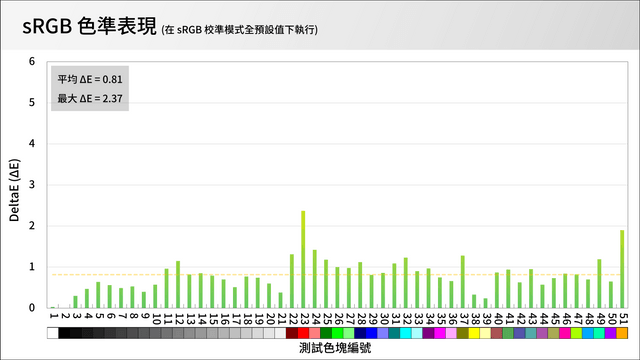Pick the hot pink swatch under patch 46
The width and height of the screenshot is (640, 360).
(565, 333)
